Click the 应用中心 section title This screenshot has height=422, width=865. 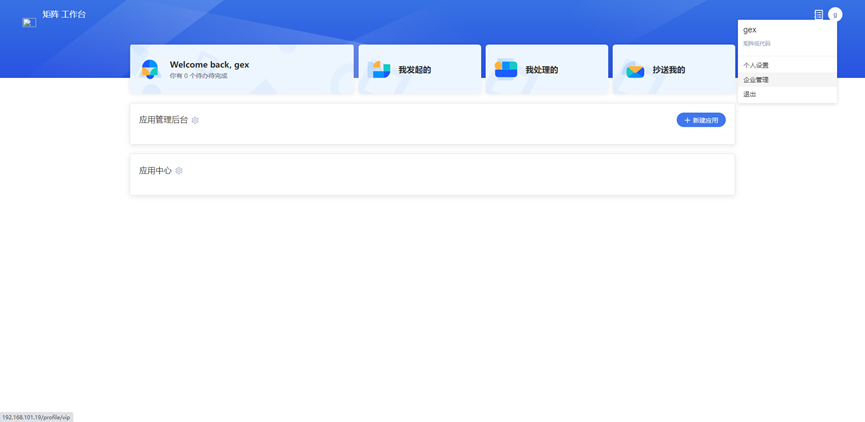click(x=155, y=171)
